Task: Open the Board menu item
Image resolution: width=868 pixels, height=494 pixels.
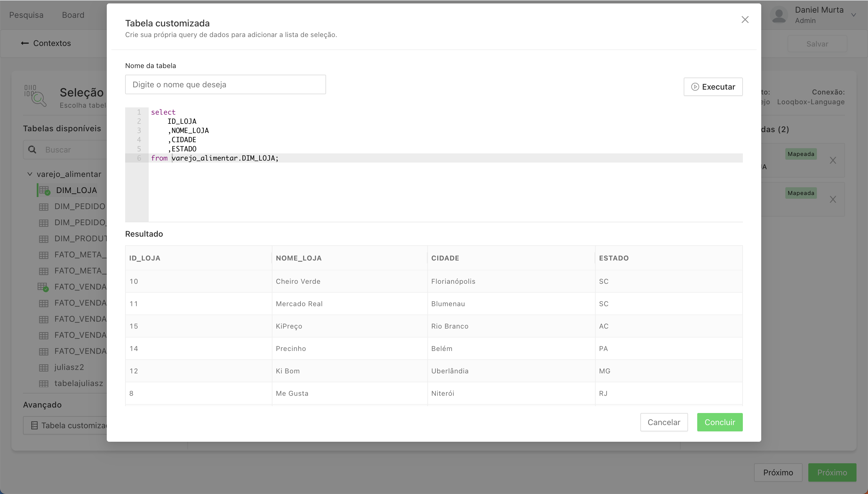Action: 73,15
